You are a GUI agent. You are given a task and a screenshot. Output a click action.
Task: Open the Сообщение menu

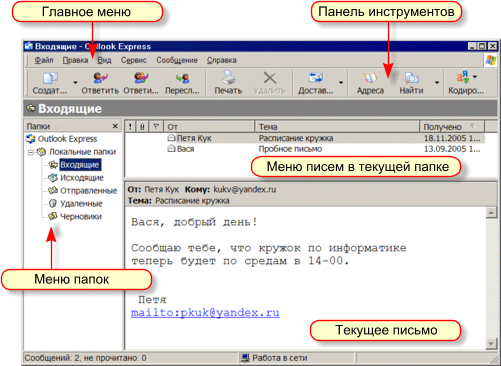[x=177, y=60]
